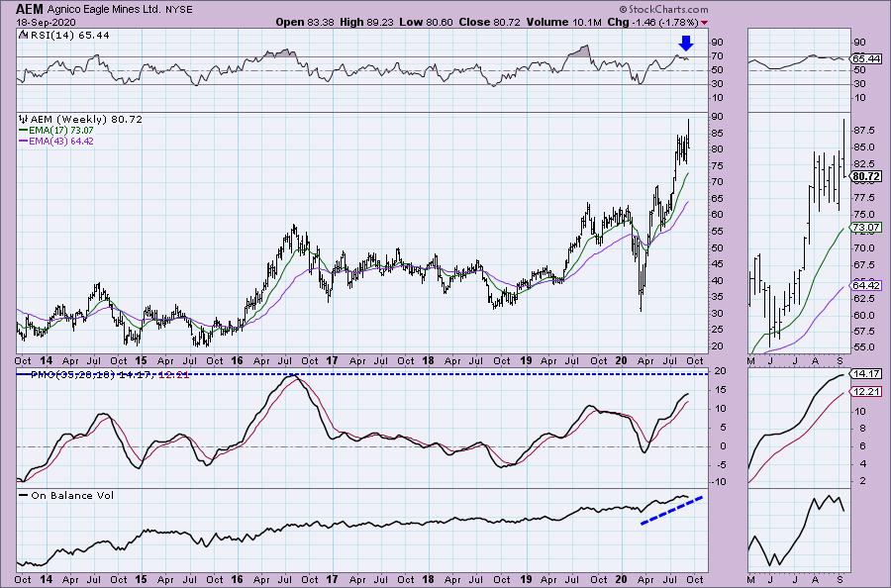Click the PMO(35,20,10) legend label

72,375
